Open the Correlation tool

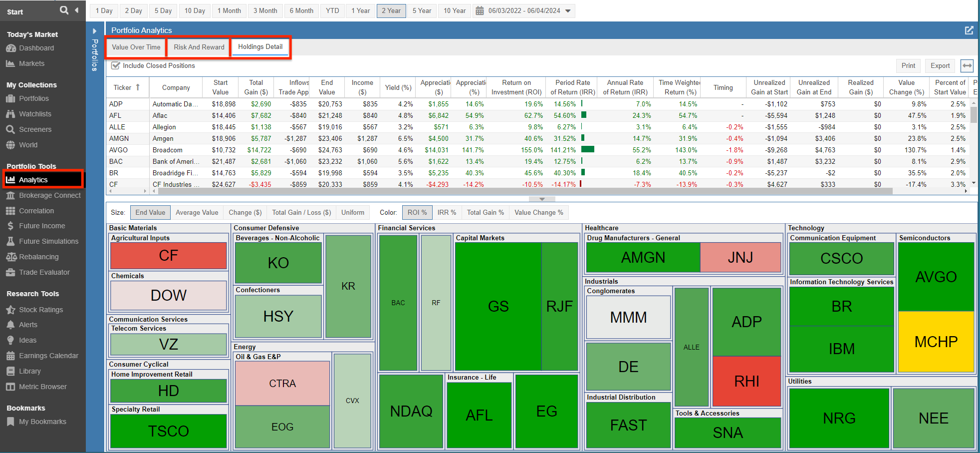pyautogui.click(x=36, y=211)
